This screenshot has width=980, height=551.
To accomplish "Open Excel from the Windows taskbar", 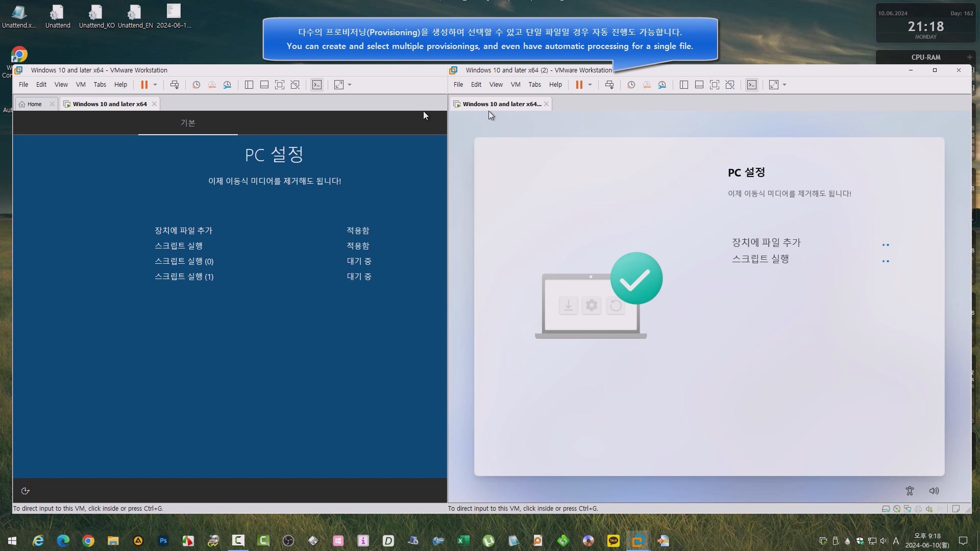I will coord(463,541).
